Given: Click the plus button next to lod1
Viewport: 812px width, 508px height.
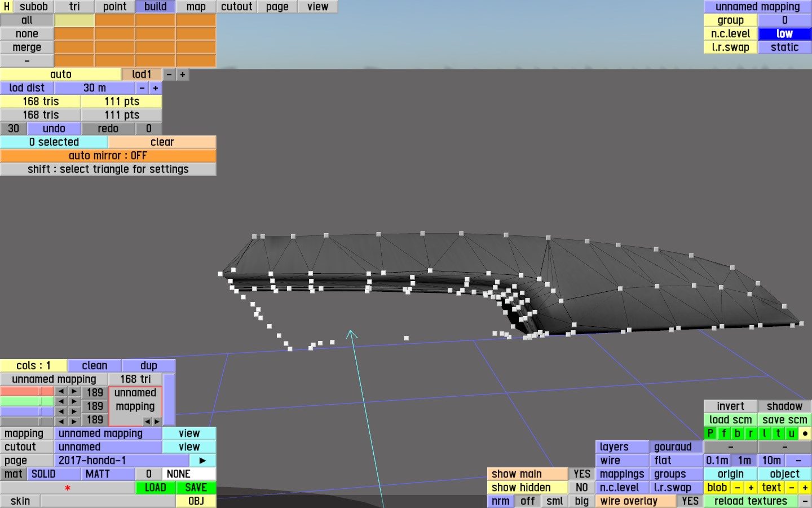Looking at the screenshot, I should 183,75.
